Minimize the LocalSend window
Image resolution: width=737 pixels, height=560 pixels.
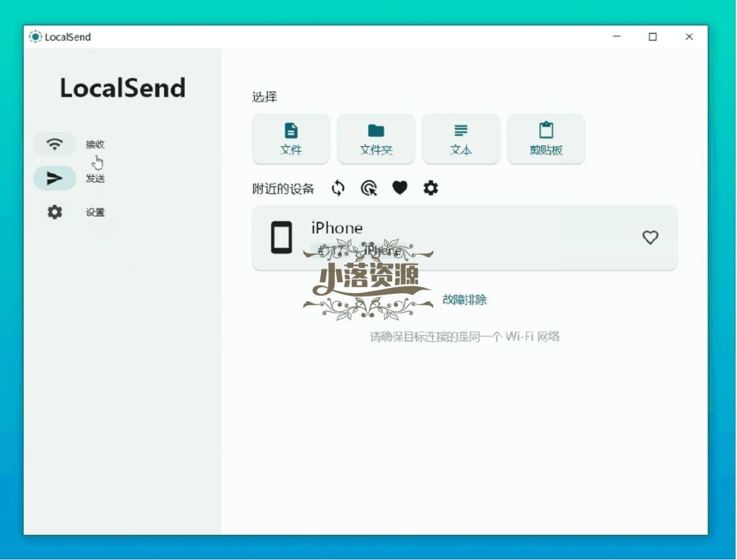617,37
